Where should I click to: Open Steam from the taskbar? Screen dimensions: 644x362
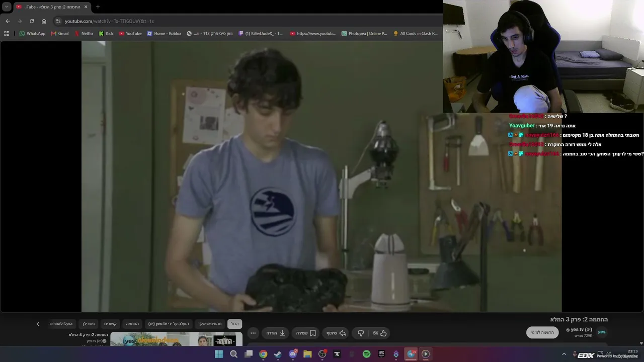click(278, 354)
